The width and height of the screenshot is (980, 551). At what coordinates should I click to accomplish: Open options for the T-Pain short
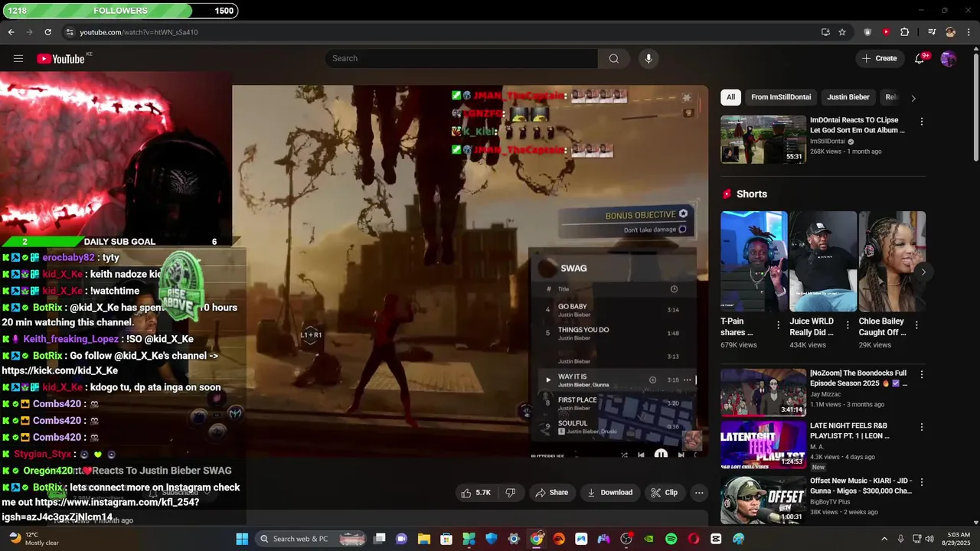click(x=779, y=325)
